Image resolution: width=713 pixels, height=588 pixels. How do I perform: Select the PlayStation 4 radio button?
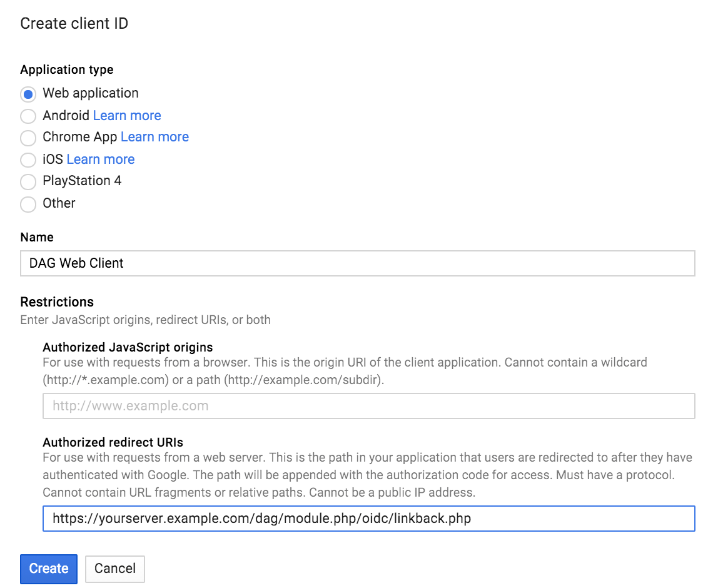(28, 181)
